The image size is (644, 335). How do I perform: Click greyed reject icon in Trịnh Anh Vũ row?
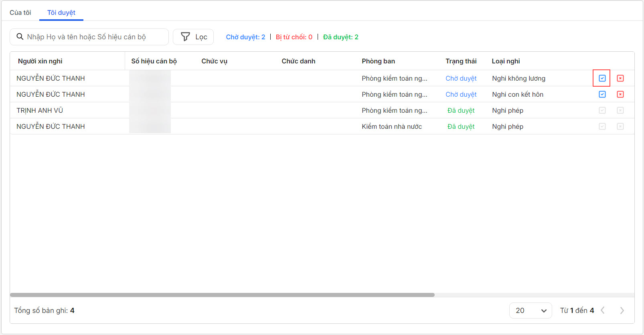click(620, 110)
